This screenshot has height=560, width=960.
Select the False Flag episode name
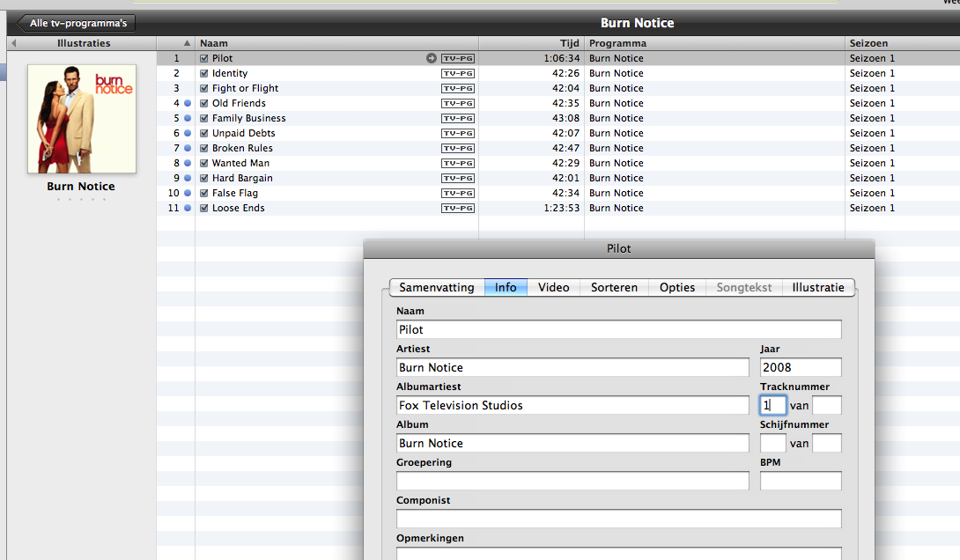point(235,193)
